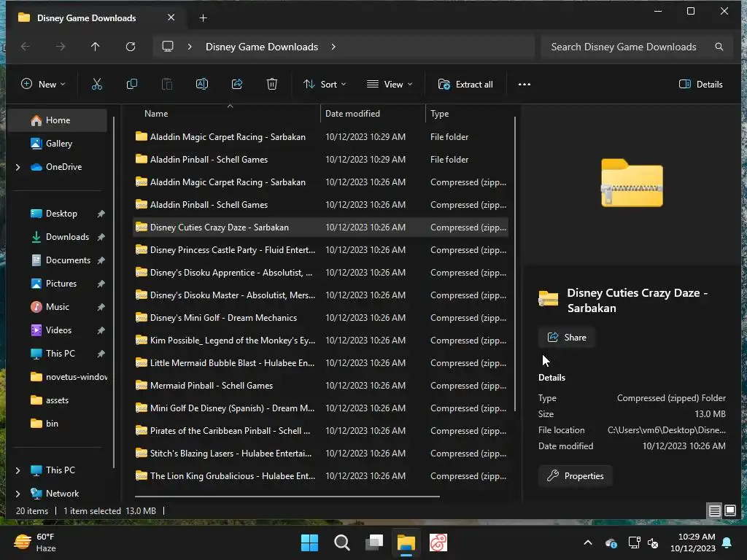Switch to details list view icon
This screenshot has height=560, width=747.
(x=715, y=511)
